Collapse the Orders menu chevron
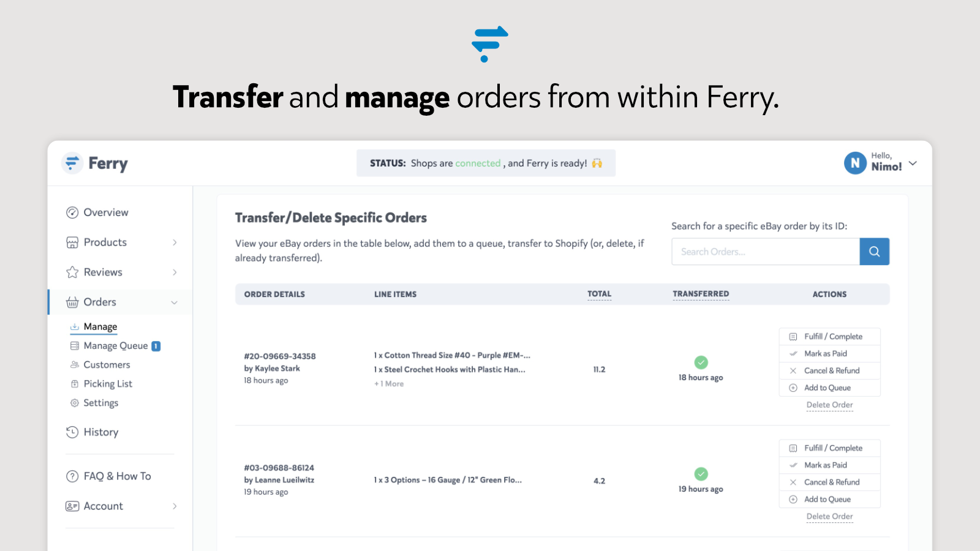The height and width of the screenshot is (551, 980). point(175,302)
